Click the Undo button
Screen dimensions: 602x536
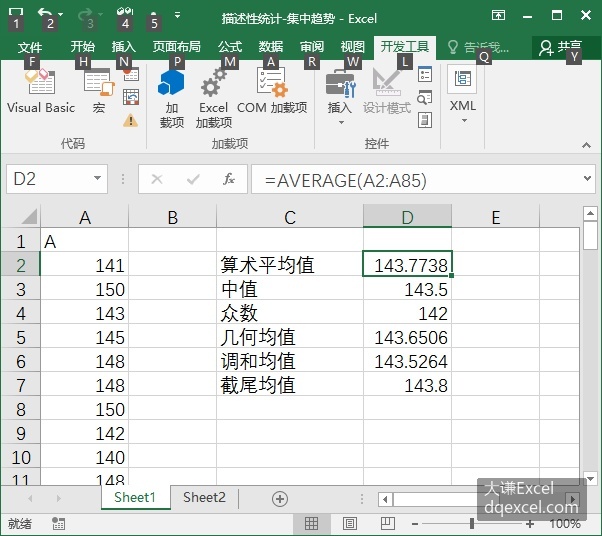click(45, 15)
